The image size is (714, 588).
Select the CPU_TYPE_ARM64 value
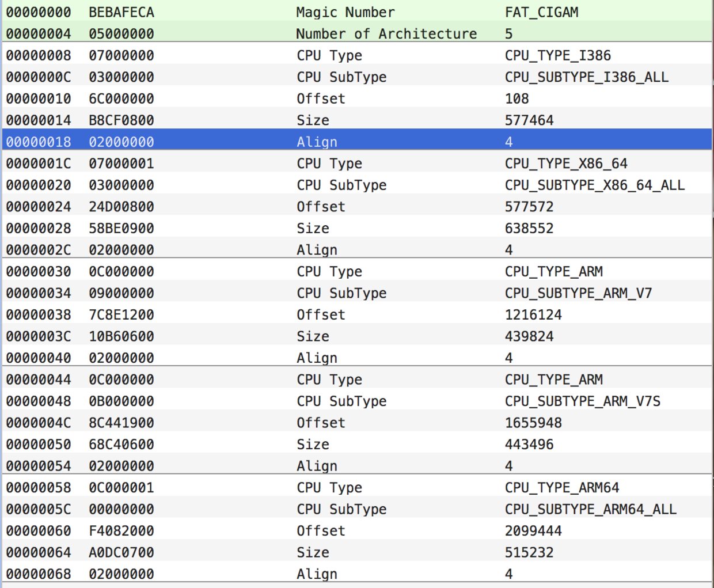(x=562, y=487)
